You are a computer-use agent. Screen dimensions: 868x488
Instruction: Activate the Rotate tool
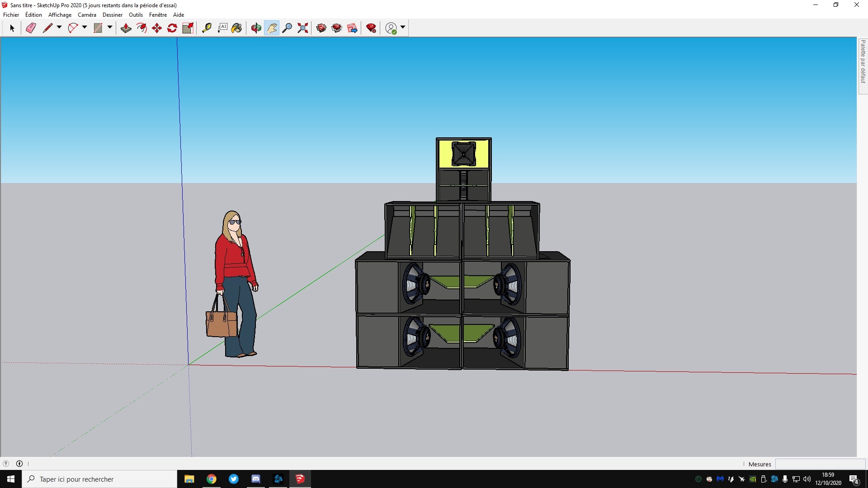172,28
